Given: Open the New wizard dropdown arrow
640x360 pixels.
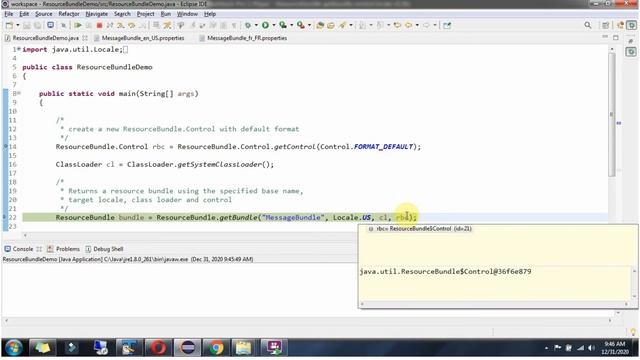Looking at the screenshot, I should 18,25.
